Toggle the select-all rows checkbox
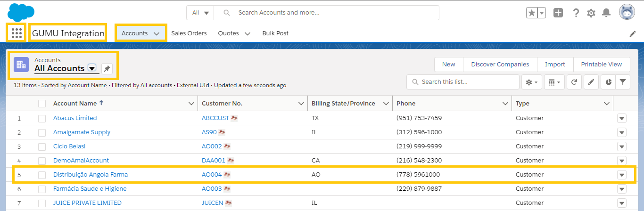The height and width of the screenshot is (211, 644). coord(42,104)
